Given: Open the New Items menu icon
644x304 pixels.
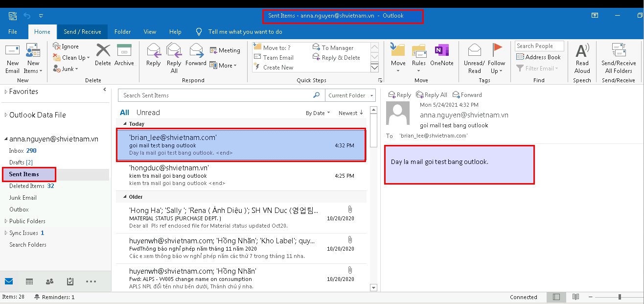Looking at the screenshot, I should 33,51.
